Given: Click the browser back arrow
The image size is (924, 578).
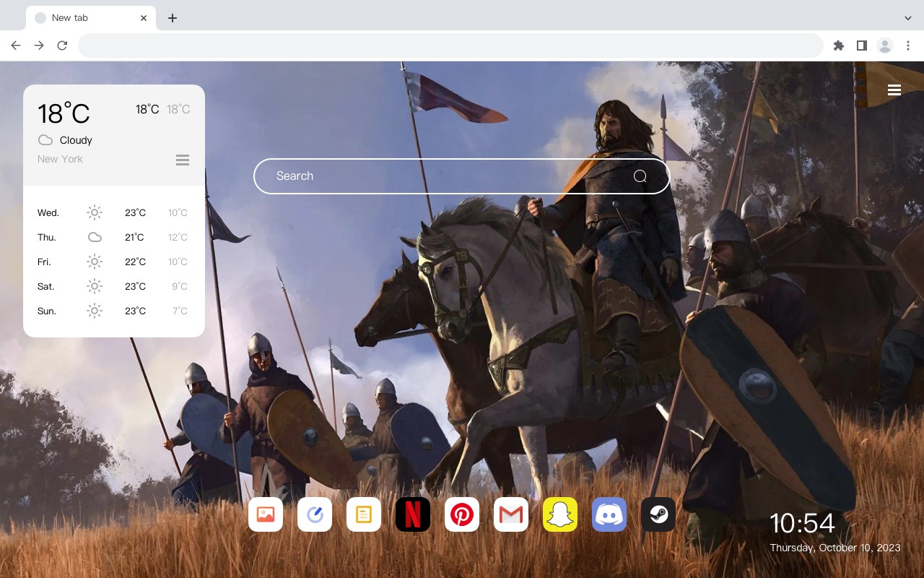Looking at the screenshot, I should (x=16, y=46).
